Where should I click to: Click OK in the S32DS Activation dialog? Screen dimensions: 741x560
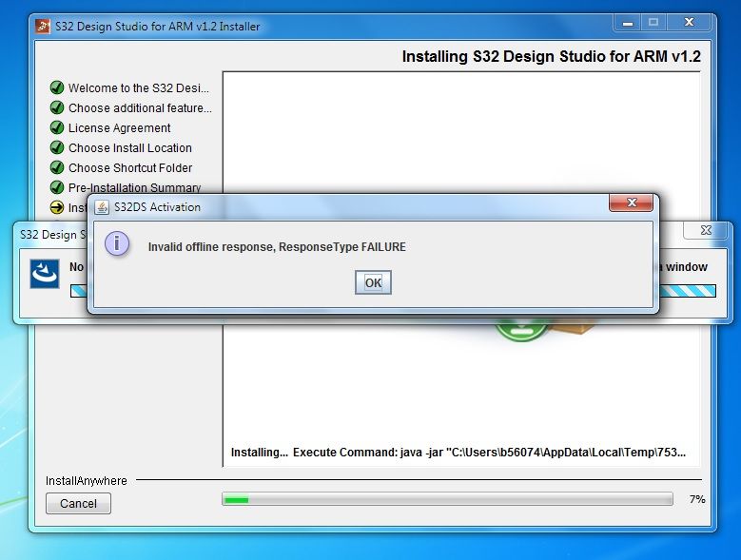(x=373, y=282)
